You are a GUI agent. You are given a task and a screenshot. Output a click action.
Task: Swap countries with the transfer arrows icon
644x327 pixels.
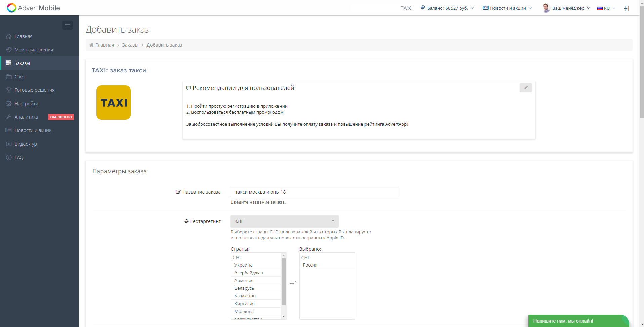293,283
